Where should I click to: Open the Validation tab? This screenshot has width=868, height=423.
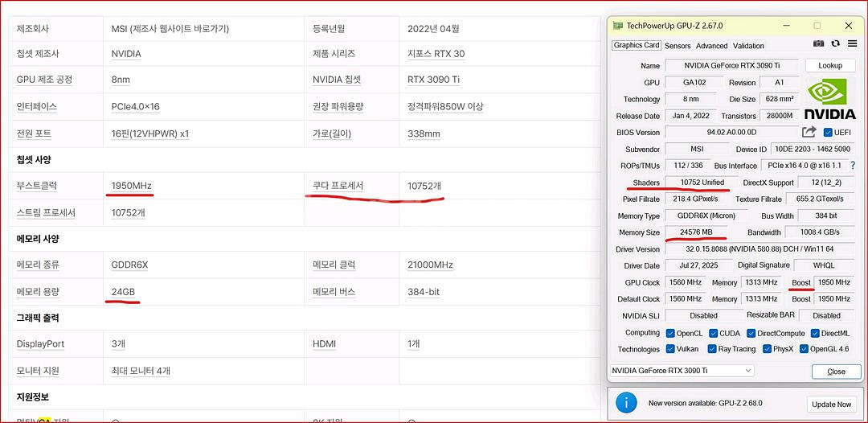point(748,46)
